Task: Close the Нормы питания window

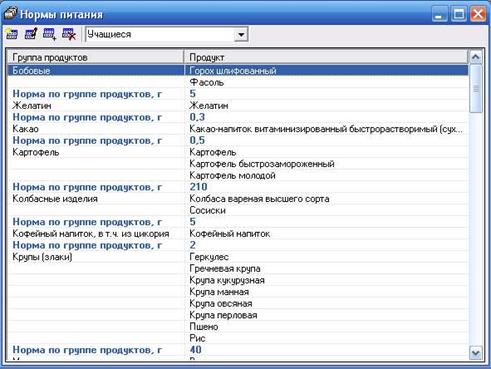Action: (478, 14)
